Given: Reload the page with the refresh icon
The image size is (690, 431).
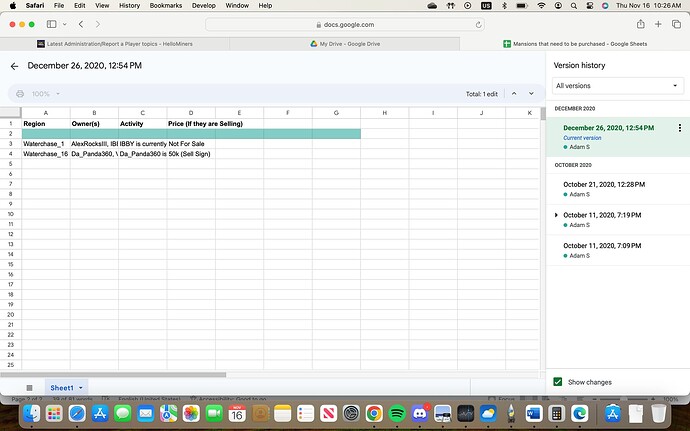Looking at the screenshot, I should click(478, 25).
